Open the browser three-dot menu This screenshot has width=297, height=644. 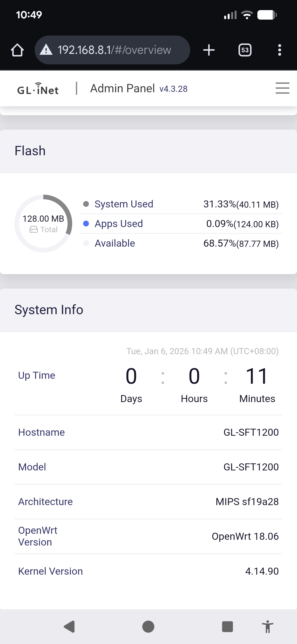pyautogui.click(x=279, y=50)
